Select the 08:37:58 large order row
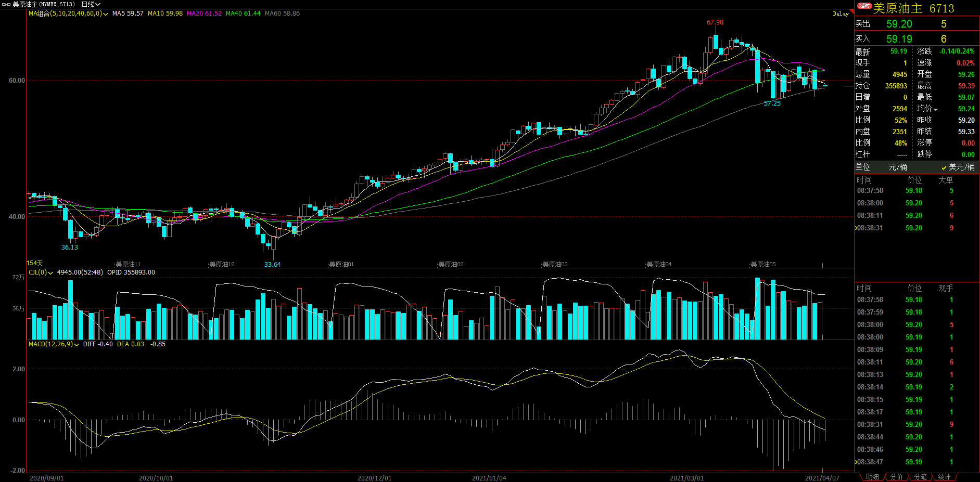980x482 pixels. click(917, 190)
